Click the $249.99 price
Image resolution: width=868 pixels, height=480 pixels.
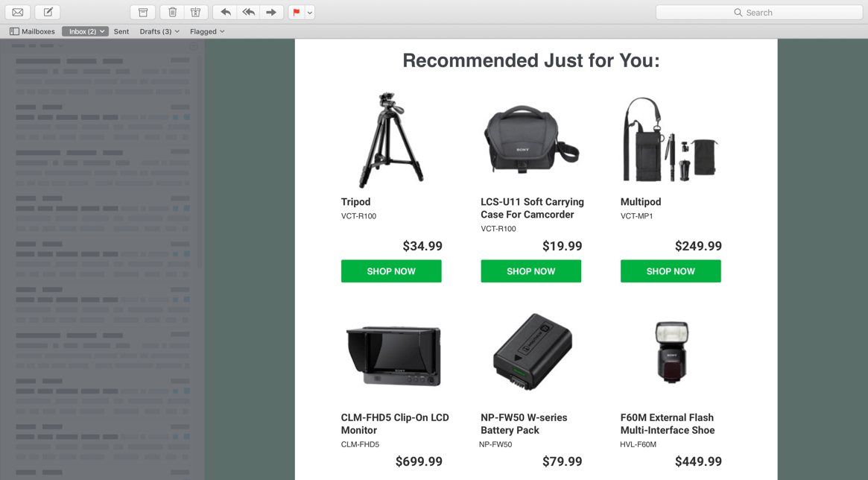[x=698, y=247]
